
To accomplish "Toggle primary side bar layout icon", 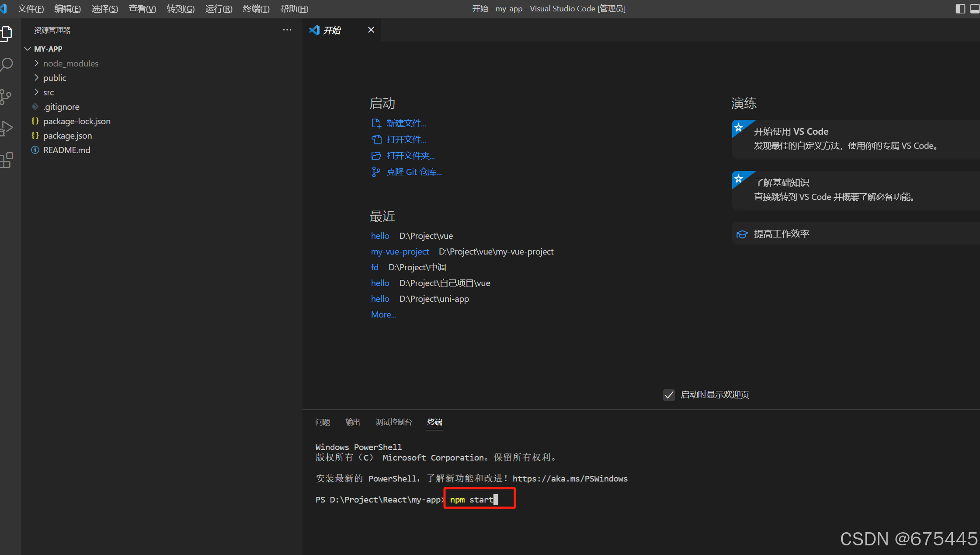I will (960, 9).
